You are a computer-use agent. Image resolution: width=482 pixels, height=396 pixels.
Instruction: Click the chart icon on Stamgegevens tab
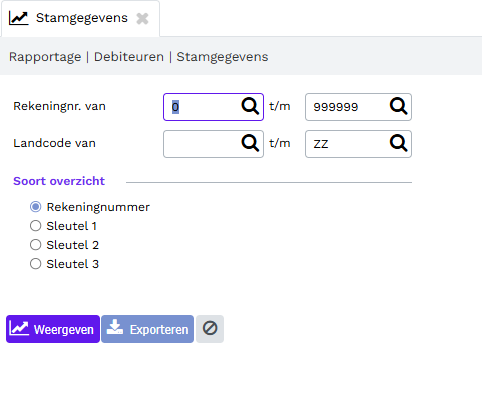18,18
